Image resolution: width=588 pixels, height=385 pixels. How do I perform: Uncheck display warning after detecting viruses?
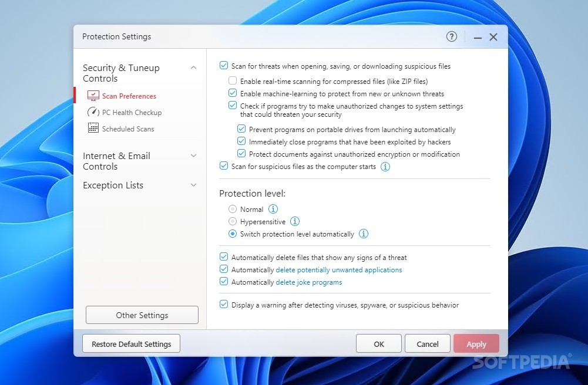pyautogui.click(x=223, y=305)
